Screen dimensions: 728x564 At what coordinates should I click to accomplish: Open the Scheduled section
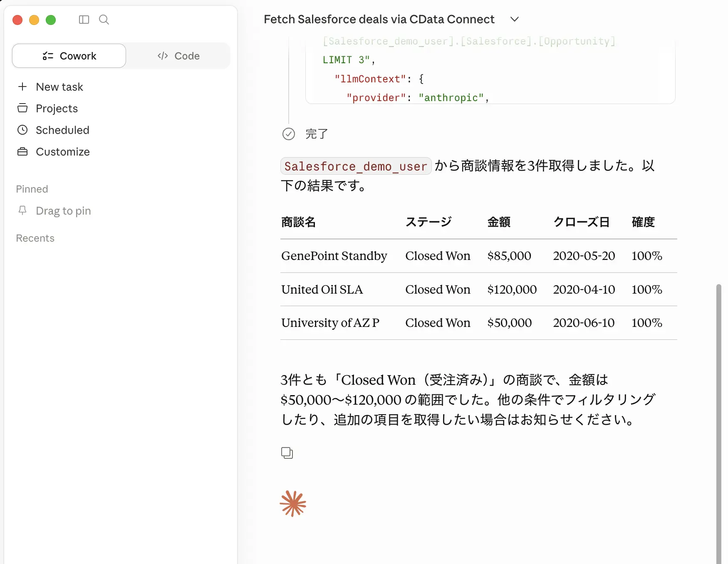tap(62, 130)
